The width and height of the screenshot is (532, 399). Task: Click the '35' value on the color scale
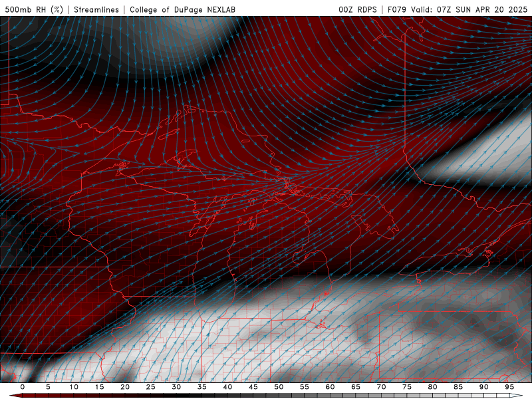pos(202,387)
